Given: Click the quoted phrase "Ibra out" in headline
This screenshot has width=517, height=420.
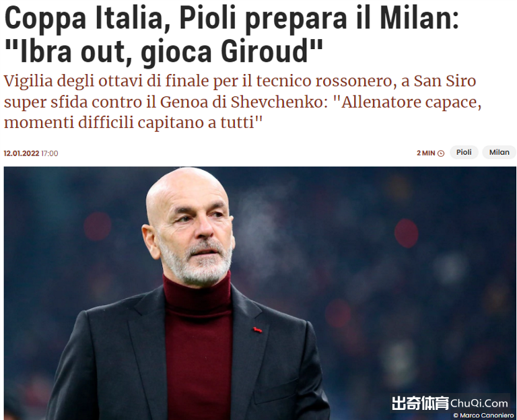Looking at the screenshot, I should coord(66,52).
